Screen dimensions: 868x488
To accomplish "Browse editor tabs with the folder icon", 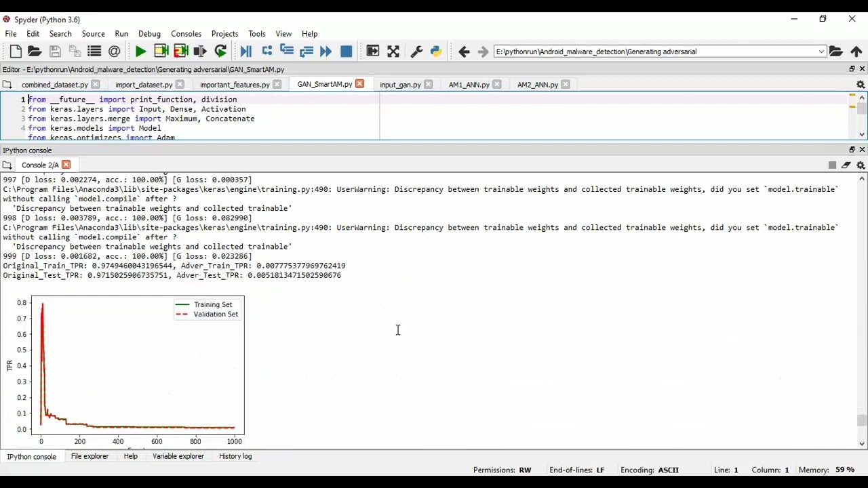I will [x=7, y=85].
